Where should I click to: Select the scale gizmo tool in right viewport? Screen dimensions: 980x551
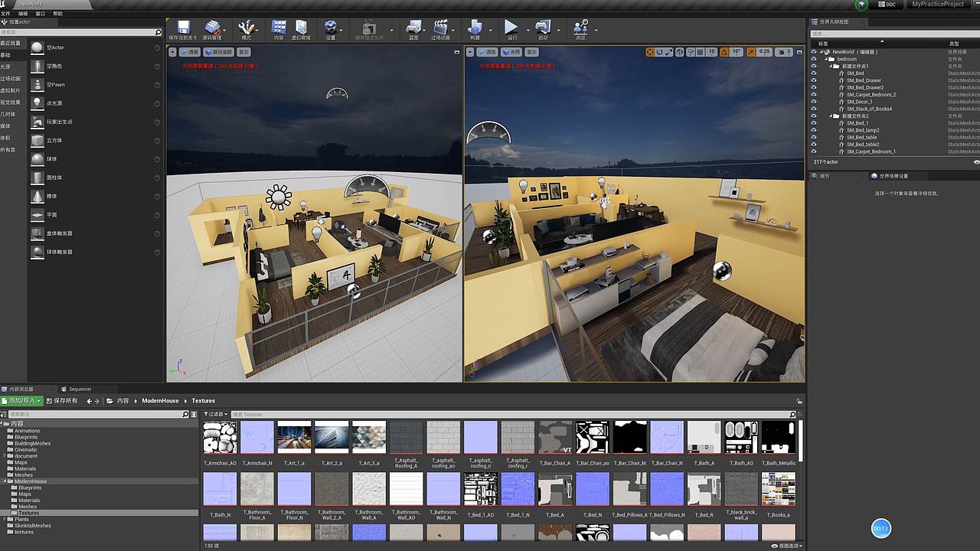pos(669,52)
